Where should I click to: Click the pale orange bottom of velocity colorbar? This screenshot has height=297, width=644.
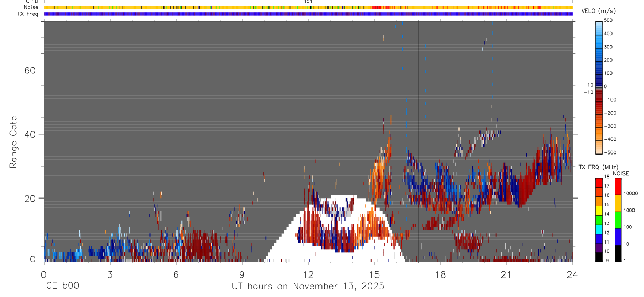pyautogui.click(x=598, y=148)
